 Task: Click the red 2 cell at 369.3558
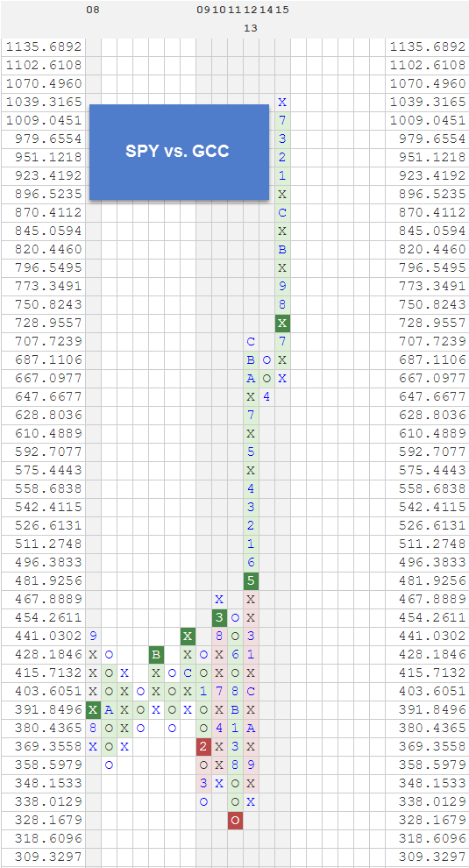point(203,746)
